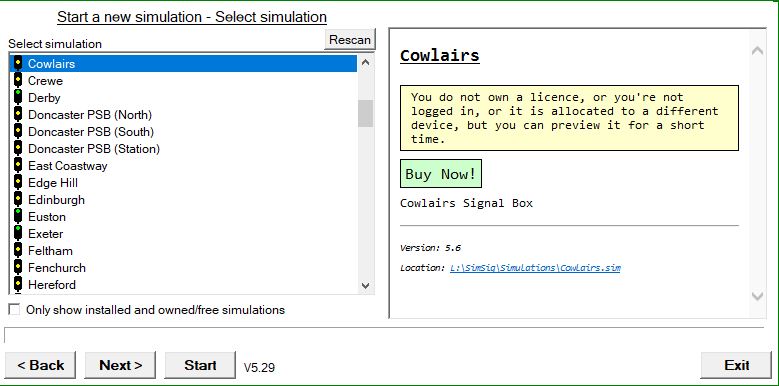Screen dimensions: 779x386
Task: Go Back to previous step
Action: pos(40,365)
